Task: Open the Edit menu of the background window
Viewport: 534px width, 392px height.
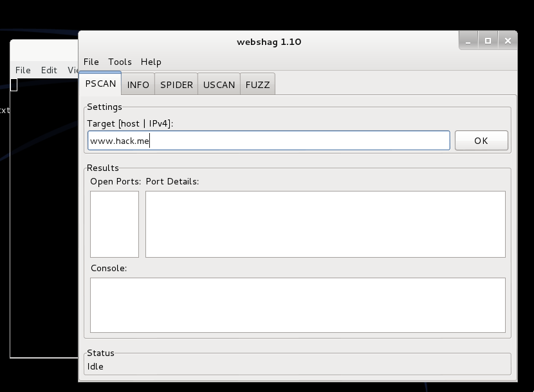Action: point(48,70)
